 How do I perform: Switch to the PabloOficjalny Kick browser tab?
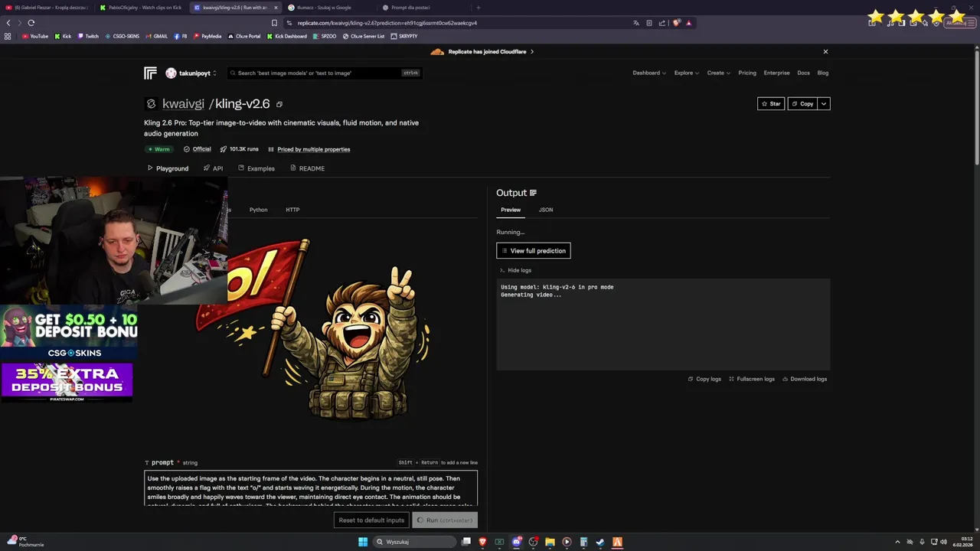tap(140, 8)
